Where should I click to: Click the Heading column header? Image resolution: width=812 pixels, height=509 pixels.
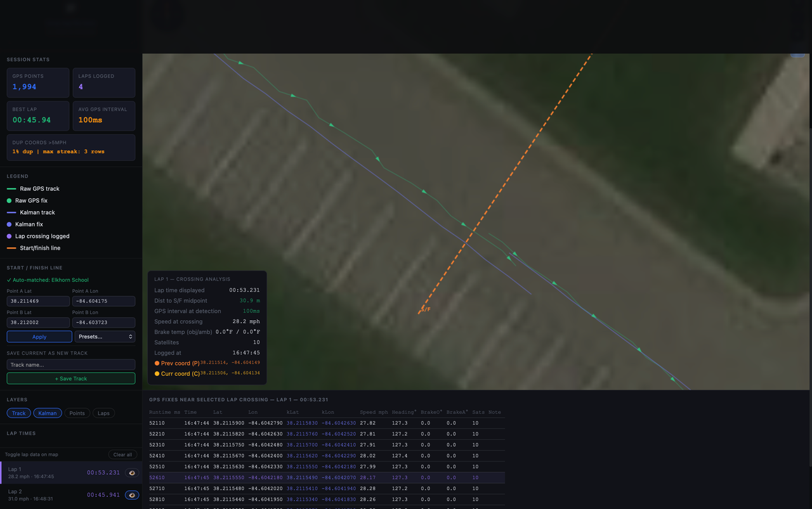(403, 412)
